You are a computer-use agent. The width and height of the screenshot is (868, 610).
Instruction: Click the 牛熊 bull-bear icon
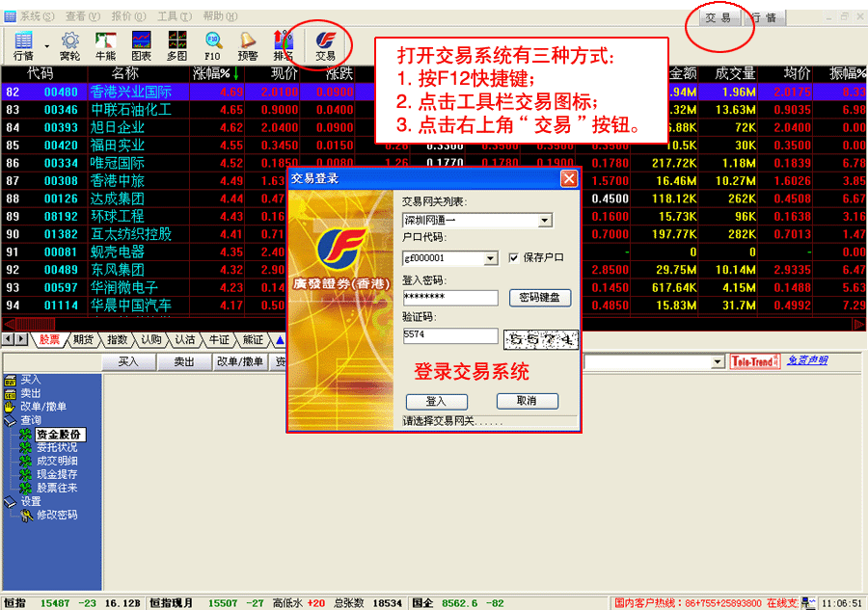pos(105,44)
